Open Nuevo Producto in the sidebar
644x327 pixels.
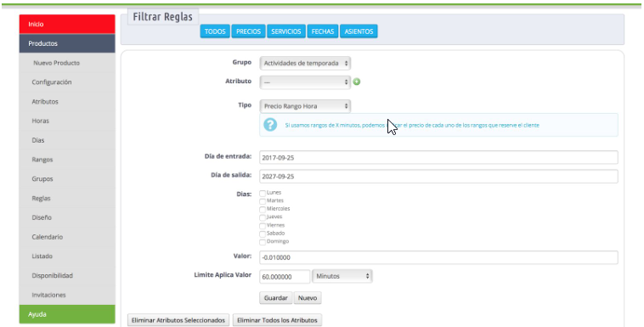point(67,63)
